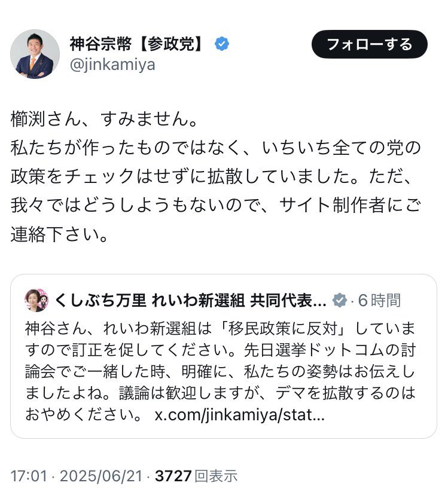Image resolution: width=448 pixels, height=501 pixels.
Task: Click the 回表示 views label
Action: coord(216,476)
